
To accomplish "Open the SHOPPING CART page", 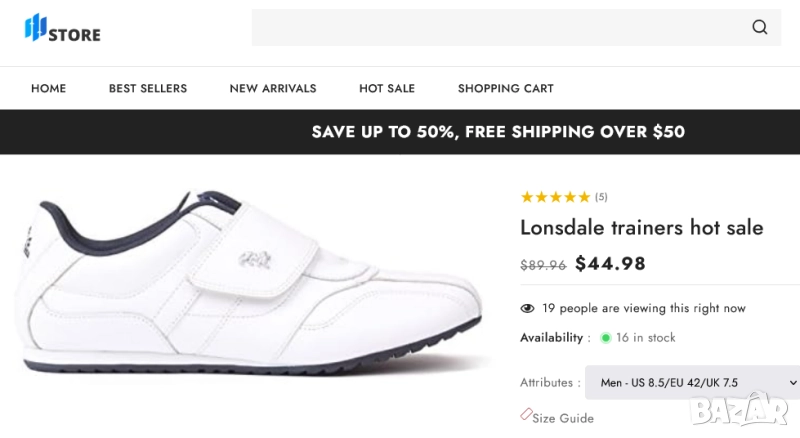I will click(x=505, y=88).
